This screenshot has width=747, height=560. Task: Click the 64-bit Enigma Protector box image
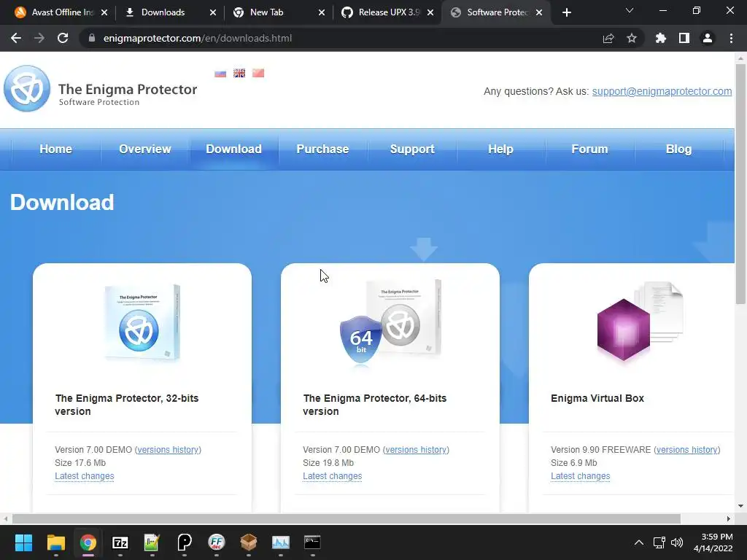[x=391, y=322]
